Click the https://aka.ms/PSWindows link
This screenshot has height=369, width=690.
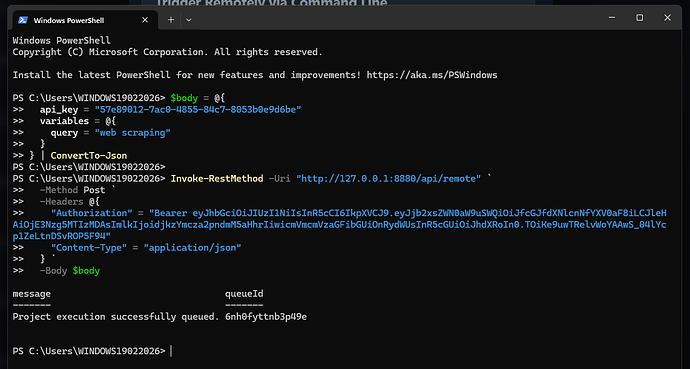click(x=432, y=75)
